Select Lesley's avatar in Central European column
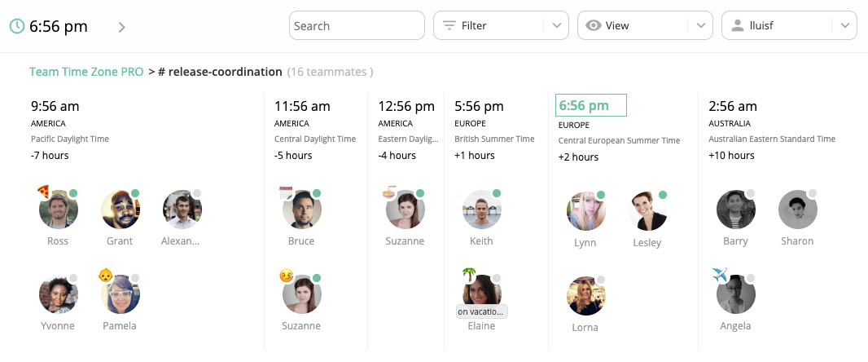Image resolution: width=868 pixels, height=362 pixels. (x=647, y=211)
